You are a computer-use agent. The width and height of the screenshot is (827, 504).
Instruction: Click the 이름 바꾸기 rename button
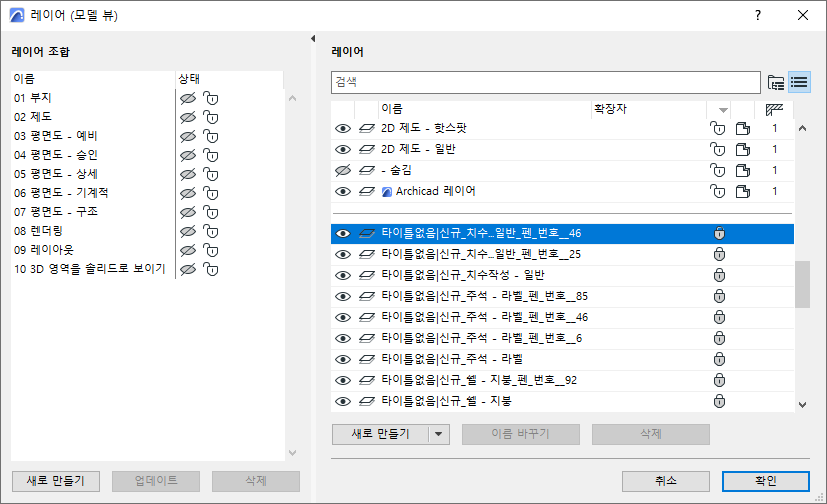(521, 434)
